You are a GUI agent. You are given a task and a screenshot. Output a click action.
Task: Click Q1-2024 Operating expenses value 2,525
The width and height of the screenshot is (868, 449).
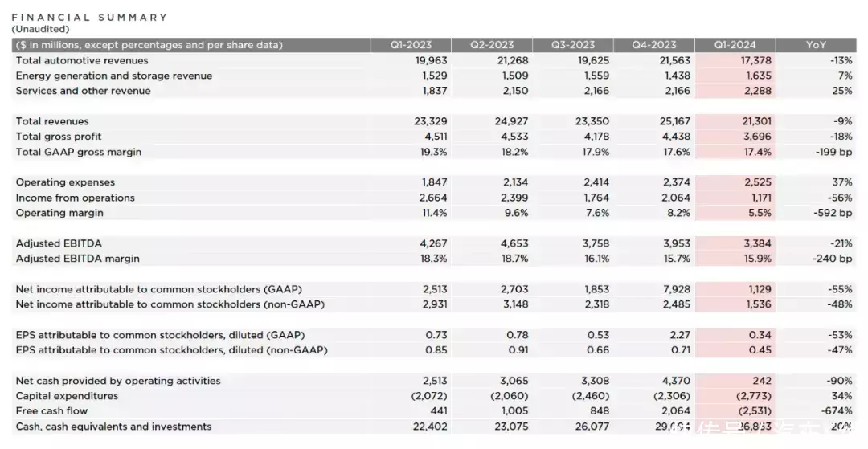click(757, 182)
